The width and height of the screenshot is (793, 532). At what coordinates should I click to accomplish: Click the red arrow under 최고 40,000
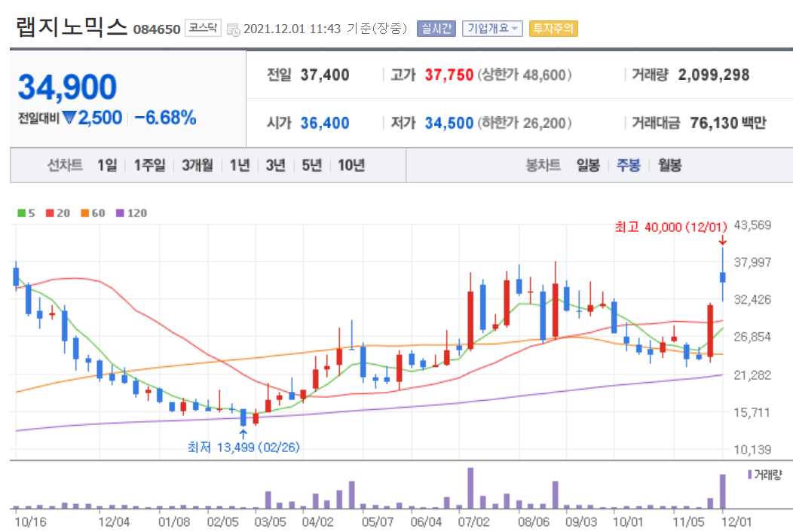coord(722,242)
